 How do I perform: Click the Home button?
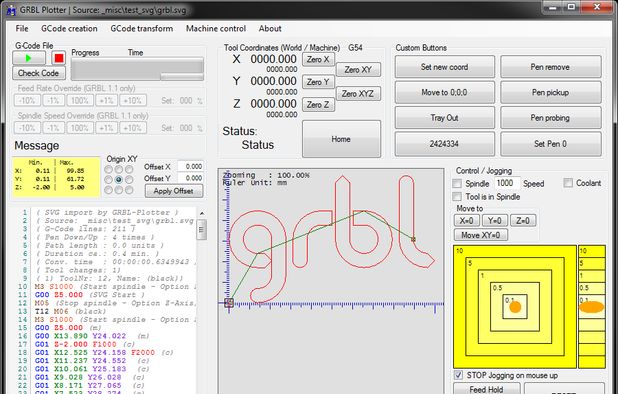[x=341, y=139]
